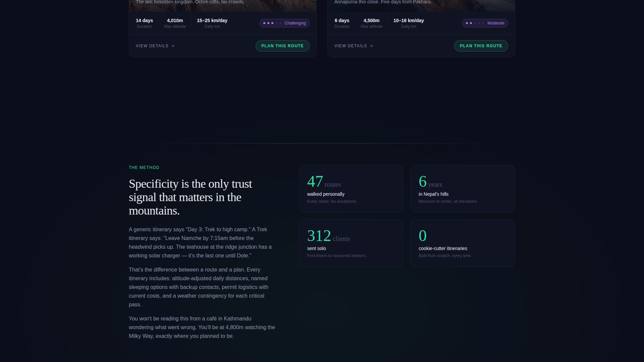Click 'THE METHOD' section label
Viewport: 644px width, 362px height.
(x=144, y=167)
